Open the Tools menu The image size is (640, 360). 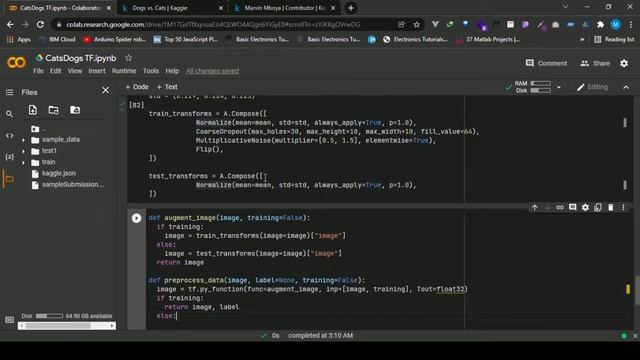coord(151,71)
